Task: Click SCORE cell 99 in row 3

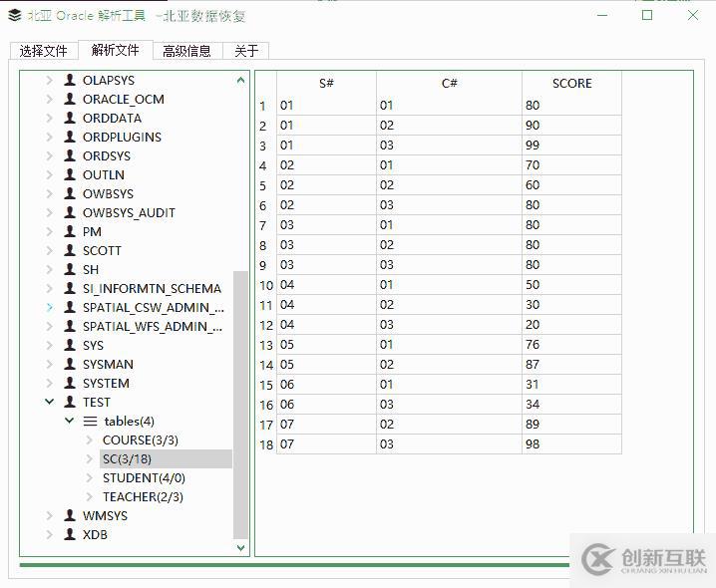Action: tap(571, 146)
